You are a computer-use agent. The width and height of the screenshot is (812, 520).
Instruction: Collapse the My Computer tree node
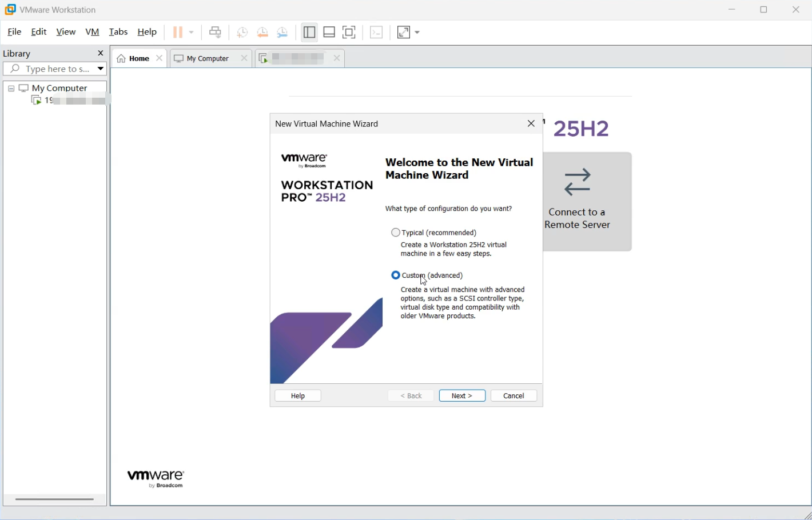[x=11, y=89]
